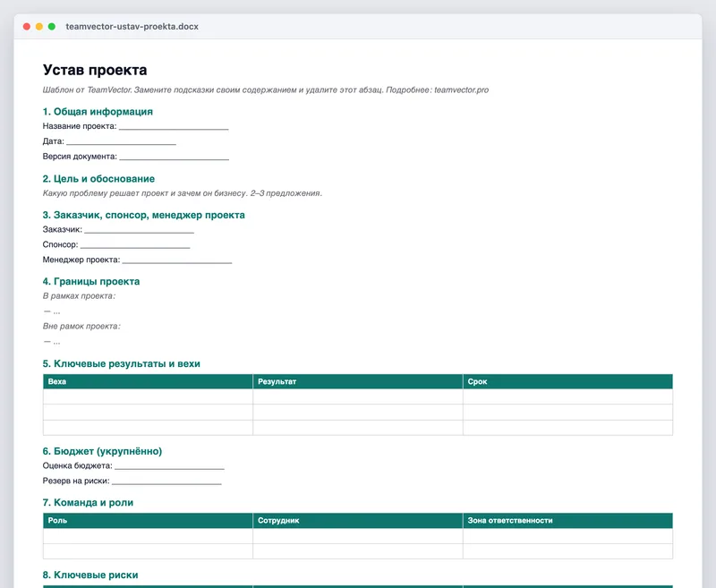The width and height of the screenshot is (716, 588).
Task: Click the blank after "Версия документа:"
Action: [174, 157]
